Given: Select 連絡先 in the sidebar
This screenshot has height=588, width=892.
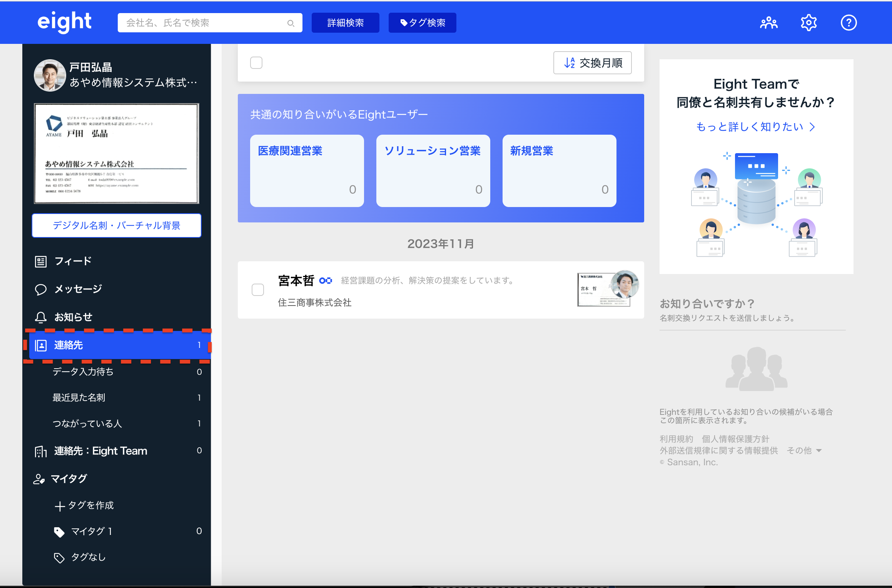Looking at the screenshot, I should point(120,345).
